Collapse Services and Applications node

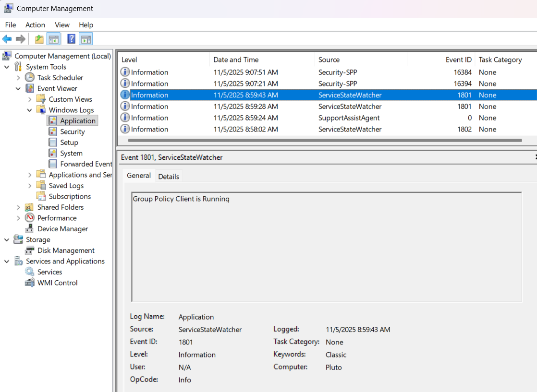[7, 261]
